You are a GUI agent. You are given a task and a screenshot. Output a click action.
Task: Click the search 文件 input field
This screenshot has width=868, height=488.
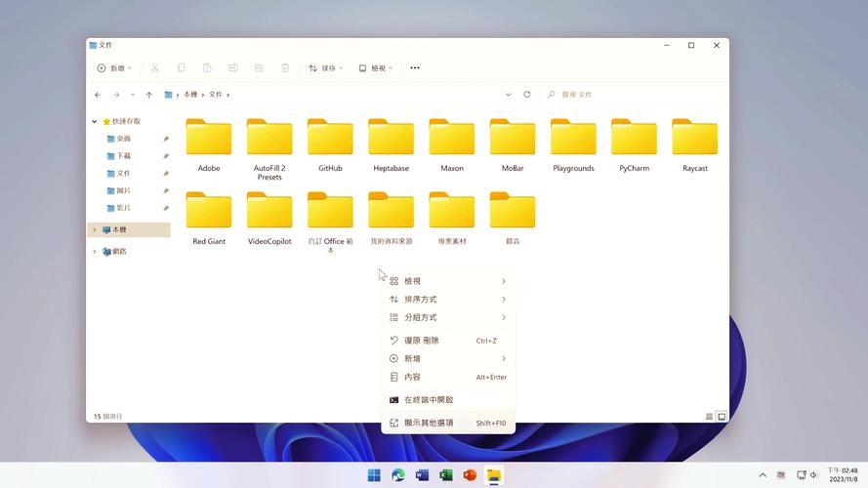click(635, 95)
